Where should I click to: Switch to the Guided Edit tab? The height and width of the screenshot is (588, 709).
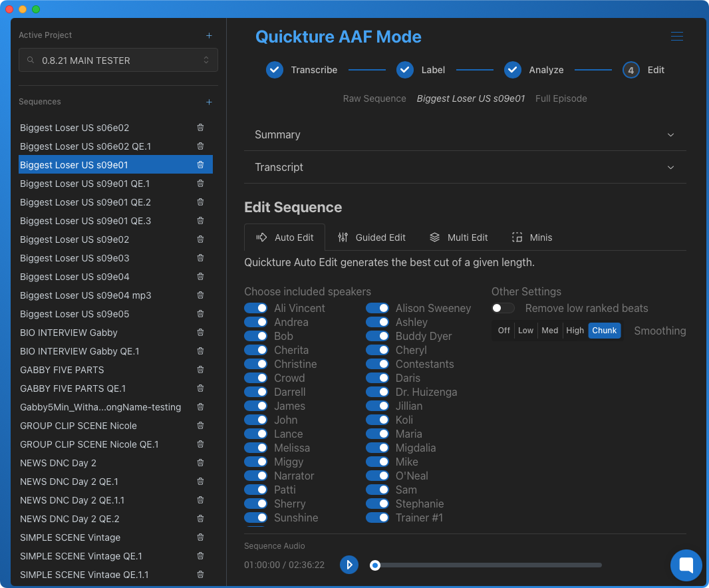point(372,237)
